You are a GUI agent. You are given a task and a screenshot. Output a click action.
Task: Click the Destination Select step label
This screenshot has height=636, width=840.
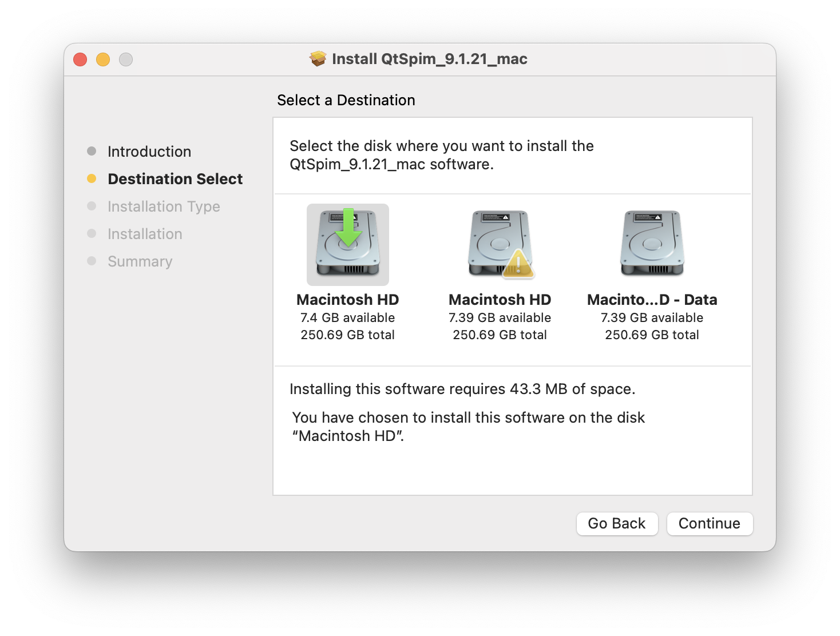coord(175,179)
